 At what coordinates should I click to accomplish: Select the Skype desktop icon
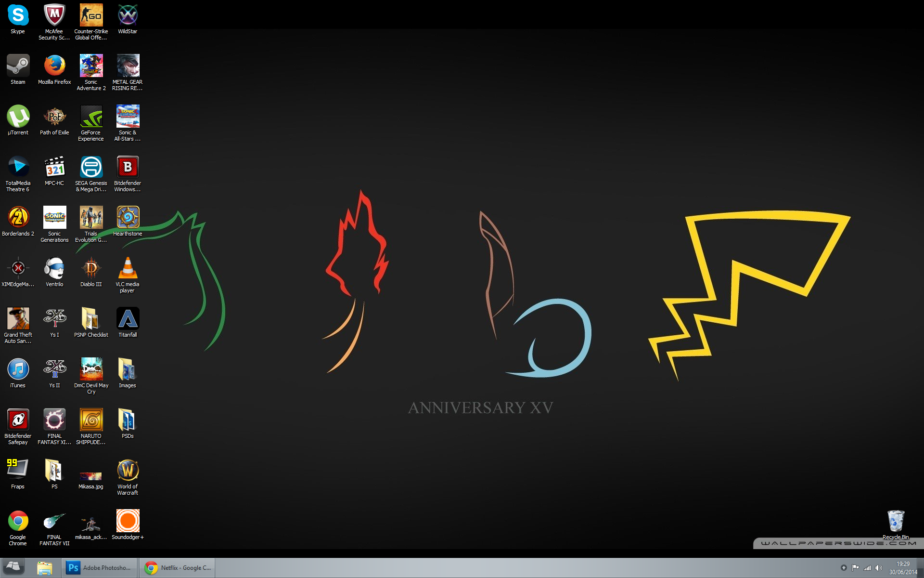18,16
